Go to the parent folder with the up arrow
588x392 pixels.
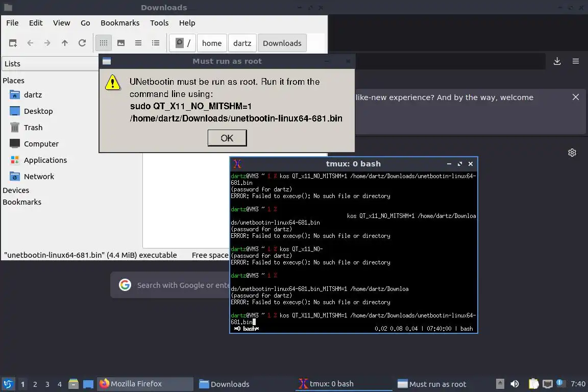point(65,43)
